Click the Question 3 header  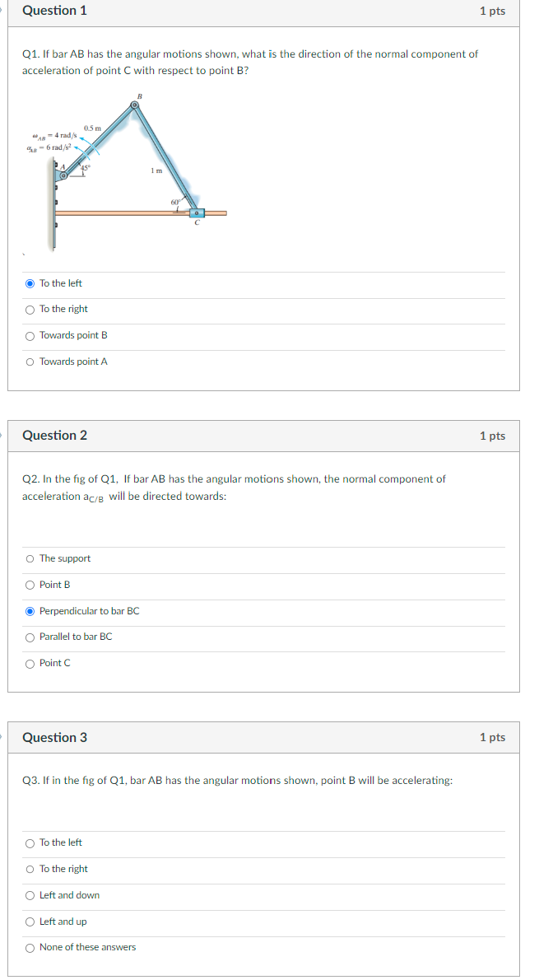(x=54, y=737)
